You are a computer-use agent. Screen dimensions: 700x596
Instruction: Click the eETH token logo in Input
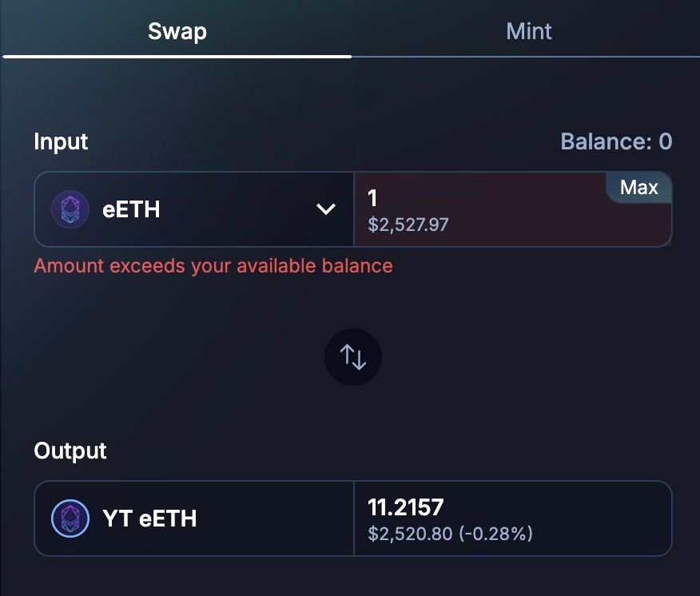coord(70,209)
